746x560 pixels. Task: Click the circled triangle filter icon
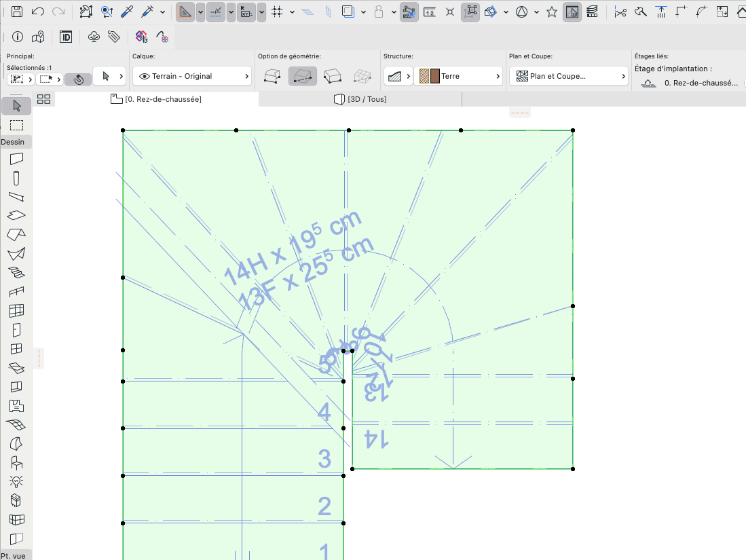coord(522,12)
